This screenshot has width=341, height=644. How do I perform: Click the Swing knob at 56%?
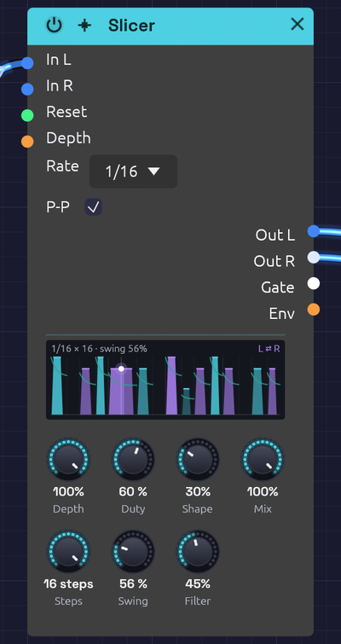tap(133, 551)
